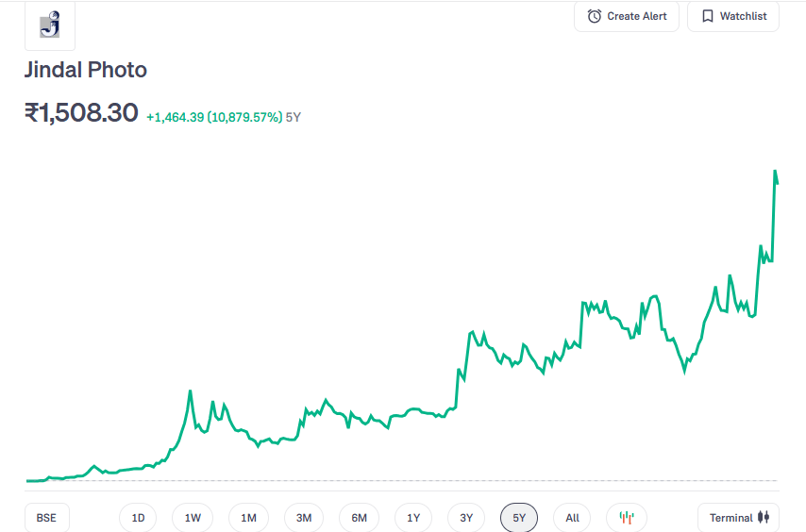
Task: Switch to the 1Y range
Action: pyautogui.click(x=413, y=518)
